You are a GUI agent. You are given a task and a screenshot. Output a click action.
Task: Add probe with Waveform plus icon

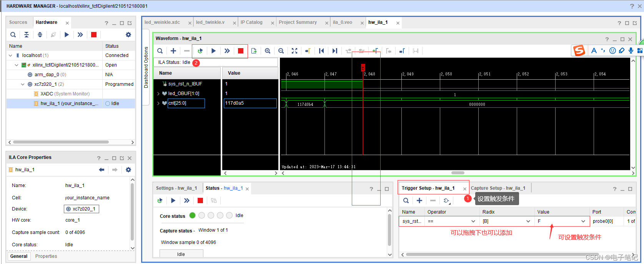tap(173, 51)
